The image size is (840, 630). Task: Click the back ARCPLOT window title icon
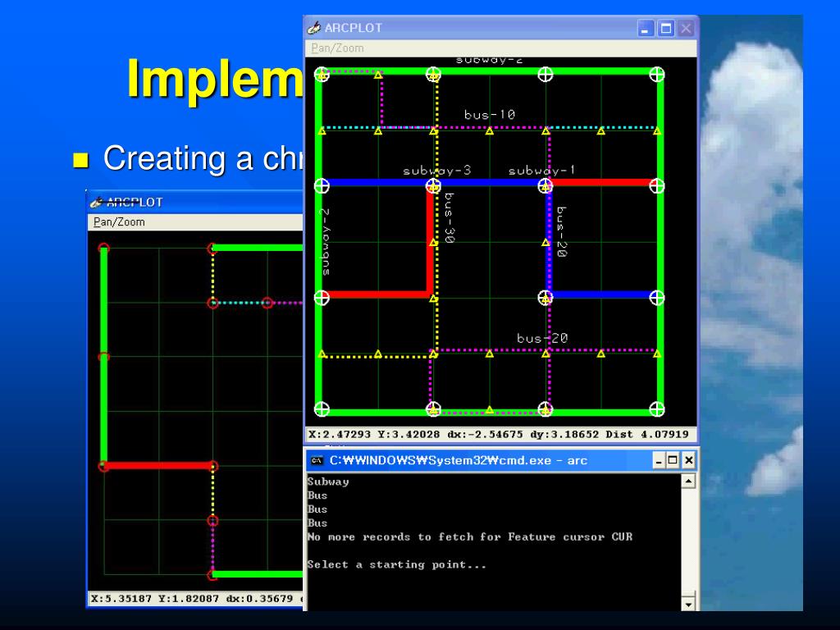pyautogui.click(x=97, y=202)
